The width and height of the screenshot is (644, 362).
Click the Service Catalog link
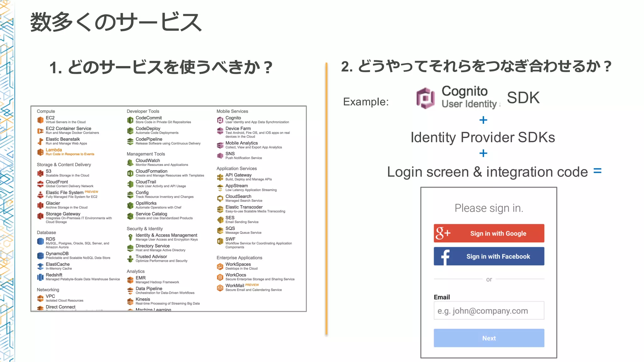(x=151, y=214)
